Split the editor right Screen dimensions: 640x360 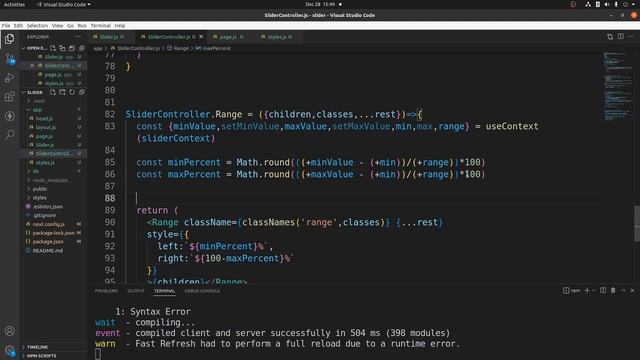click(x=620, y=37)
